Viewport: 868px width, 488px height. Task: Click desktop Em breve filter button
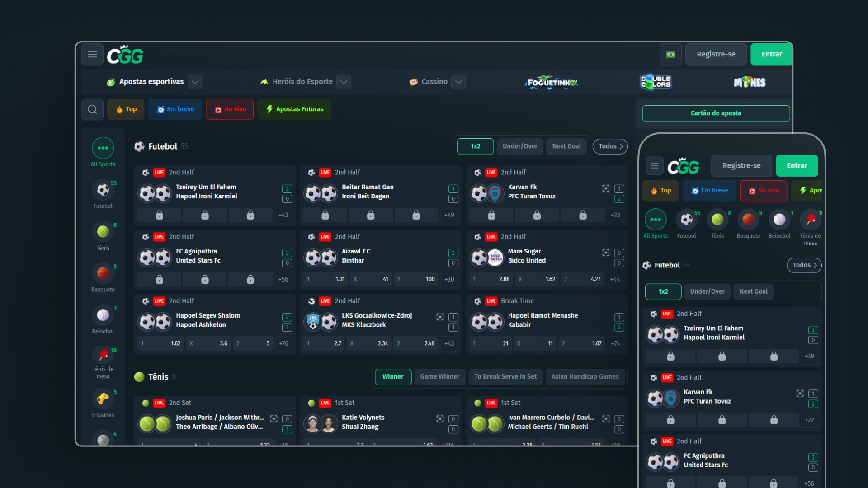175,109
